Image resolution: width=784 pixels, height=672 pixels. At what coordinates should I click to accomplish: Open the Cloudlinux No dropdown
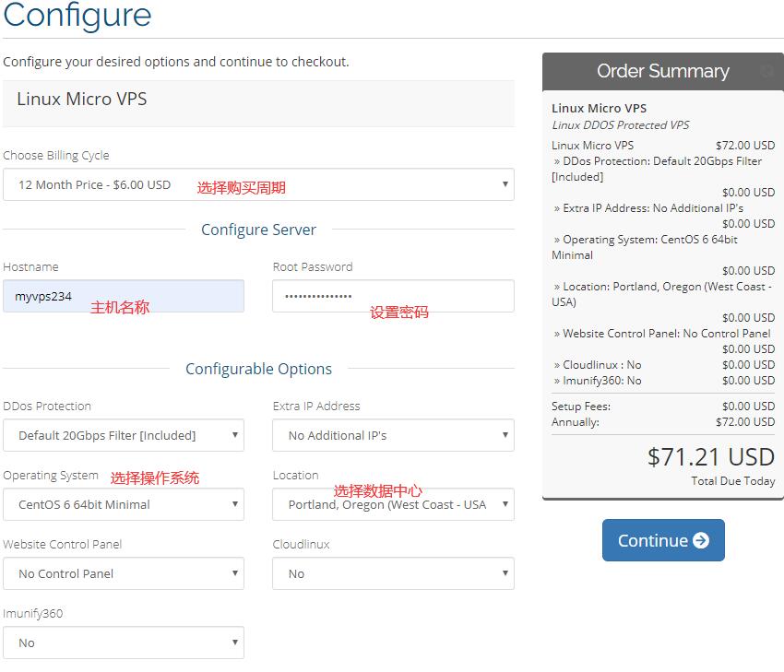click(x=394, y=573)
